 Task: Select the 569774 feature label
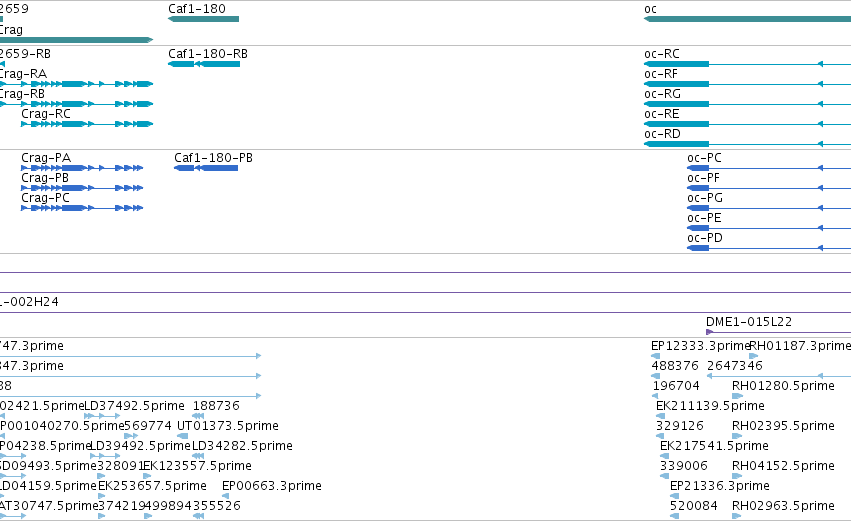point(148,427)
